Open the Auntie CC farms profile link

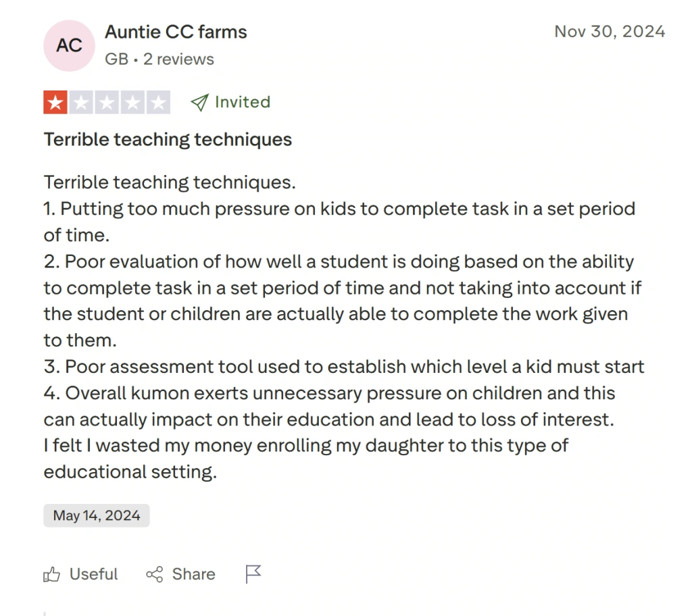pyautogui.click(x=176, y=31)
